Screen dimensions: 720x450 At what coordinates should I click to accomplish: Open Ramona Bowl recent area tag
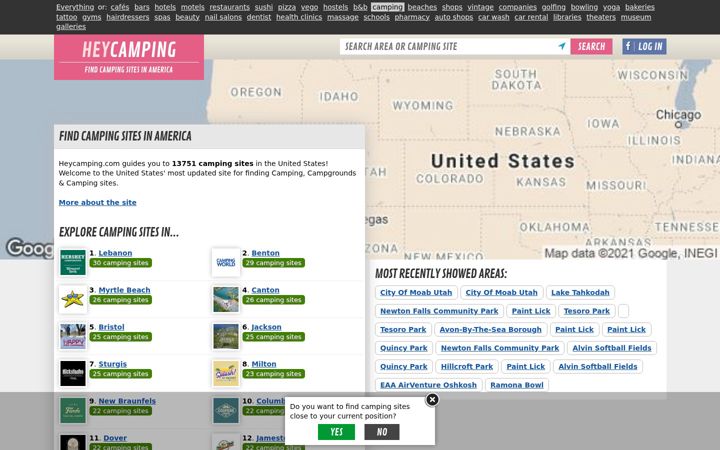click(517, 385)
